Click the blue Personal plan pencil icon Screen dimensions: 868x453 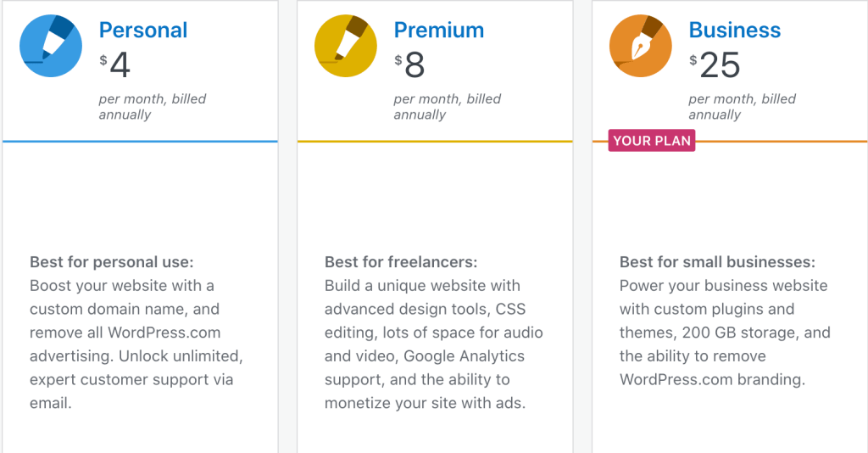pos(51,46)
